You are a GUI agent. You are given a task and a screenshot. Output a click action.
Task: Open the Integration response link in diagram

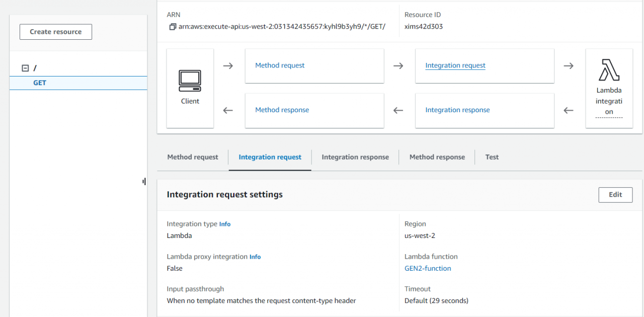click(457, 110)
